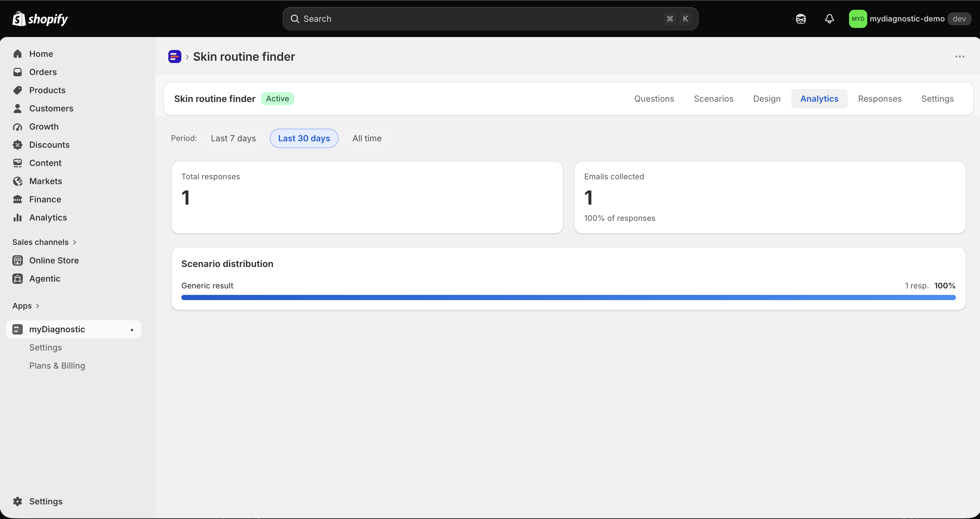Viewport: 980px width, 519px height.
Task: Click the Products tag icon
Action: click(x=18, y=90)
